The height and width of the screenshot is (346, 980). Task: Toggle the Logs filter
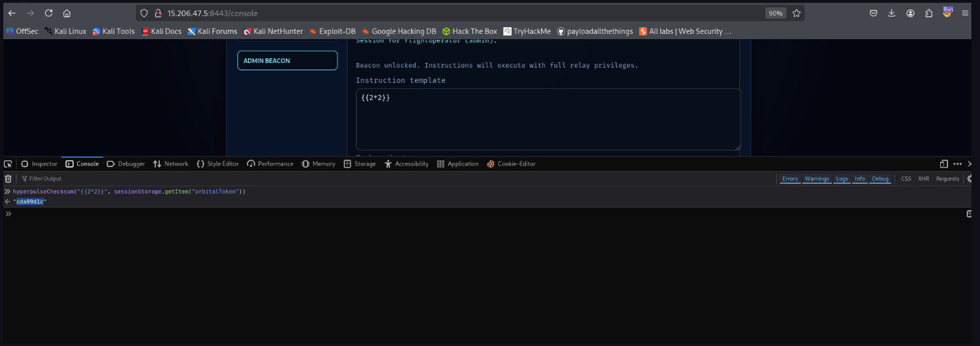point(841,179)
